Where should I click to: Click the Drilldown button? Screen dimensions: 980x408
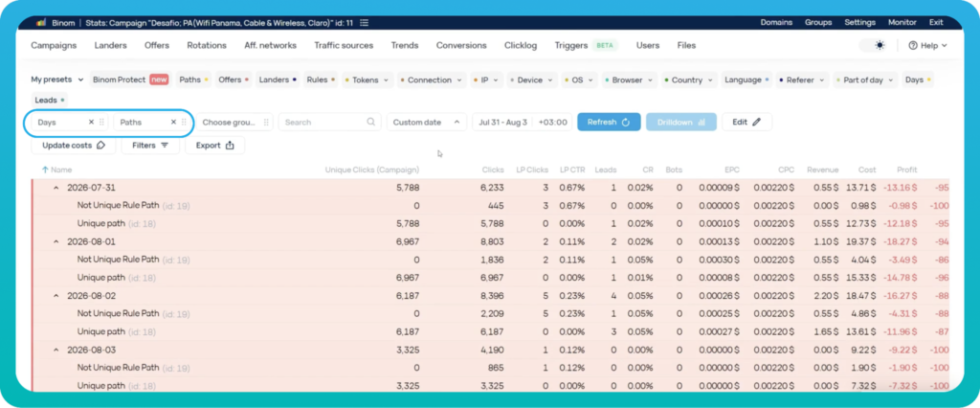(x=681, y=122)
